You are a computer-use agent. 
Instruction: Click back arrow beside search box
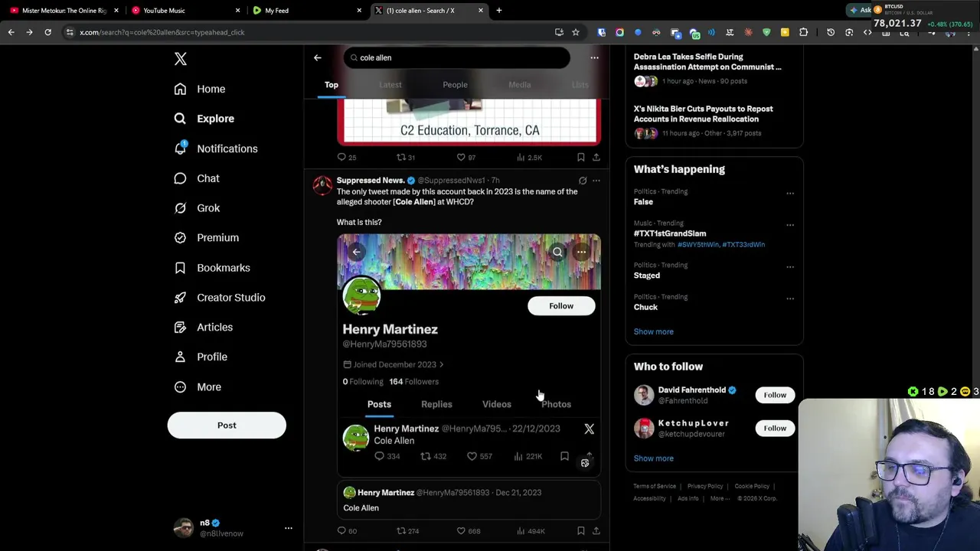pyautogui.click(x=317, y=57)
